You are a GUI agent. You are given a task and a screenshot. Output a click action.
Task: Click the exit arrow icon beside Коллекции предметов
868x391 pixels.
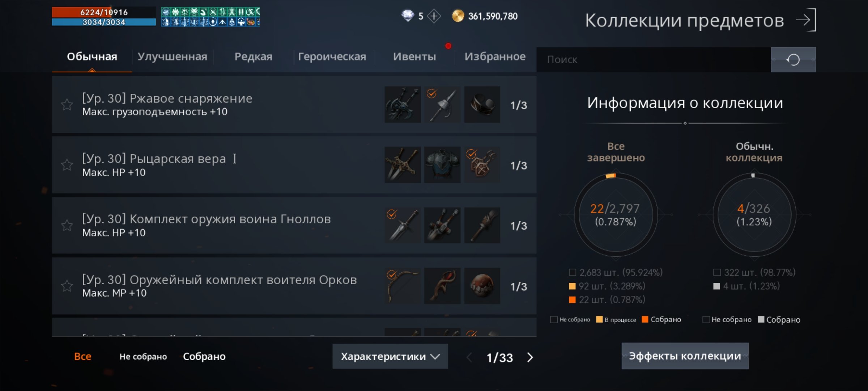(x=806, y=20)
